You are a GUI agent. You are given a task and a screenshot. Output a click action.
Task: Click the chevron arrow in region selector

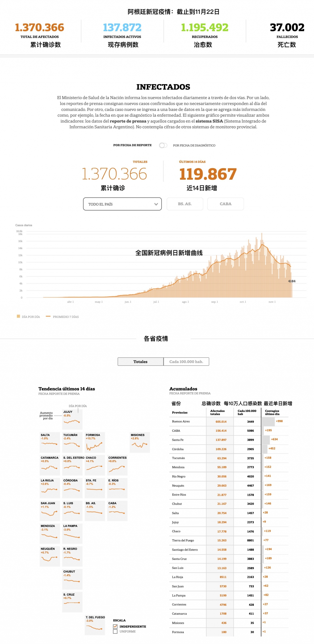click(156, 204)
